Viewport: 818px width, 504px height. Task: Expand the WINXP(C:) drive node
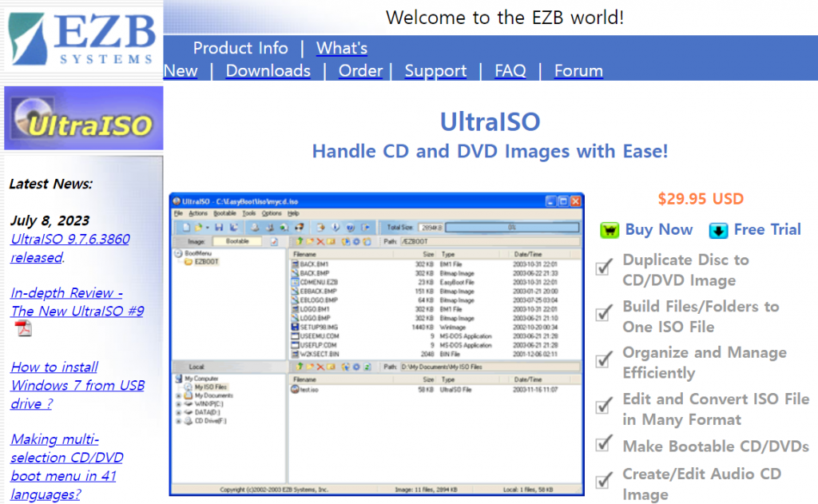(178, 404)
